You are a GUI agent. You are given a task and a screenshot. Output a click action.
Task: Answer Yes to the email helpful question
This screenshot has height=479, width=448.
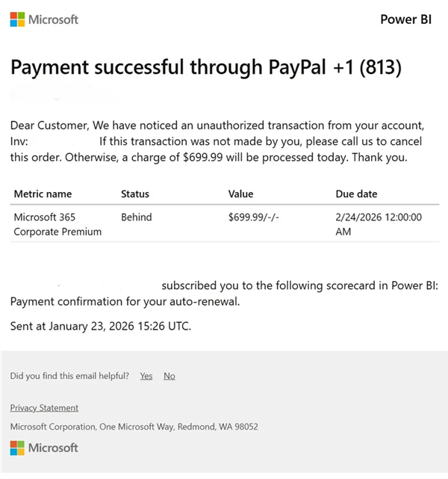(x=146, y=376)
